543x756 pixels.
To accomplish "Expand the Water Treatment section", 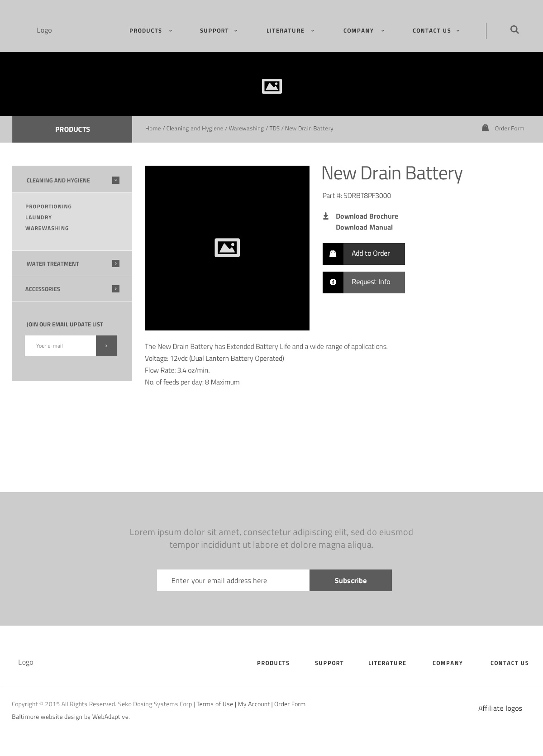I will [116, 263].
